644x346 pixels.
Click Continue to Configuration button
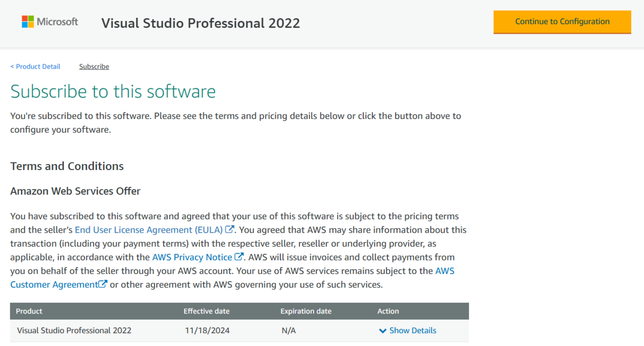(562, 22)
